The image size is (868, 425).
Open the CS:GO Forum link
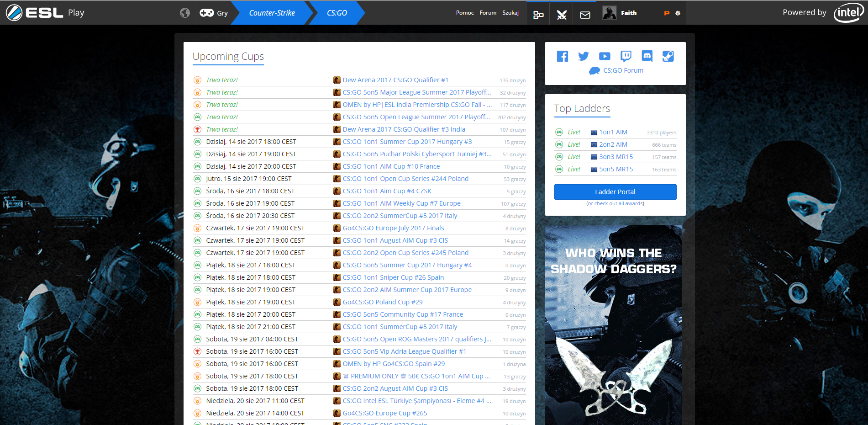(623, 70)
